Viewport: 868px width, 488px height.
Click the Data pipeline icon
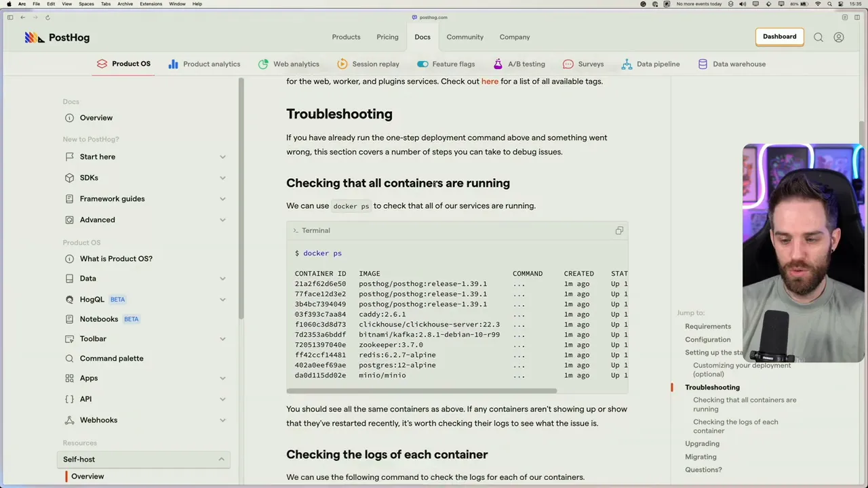click(627, 64)
